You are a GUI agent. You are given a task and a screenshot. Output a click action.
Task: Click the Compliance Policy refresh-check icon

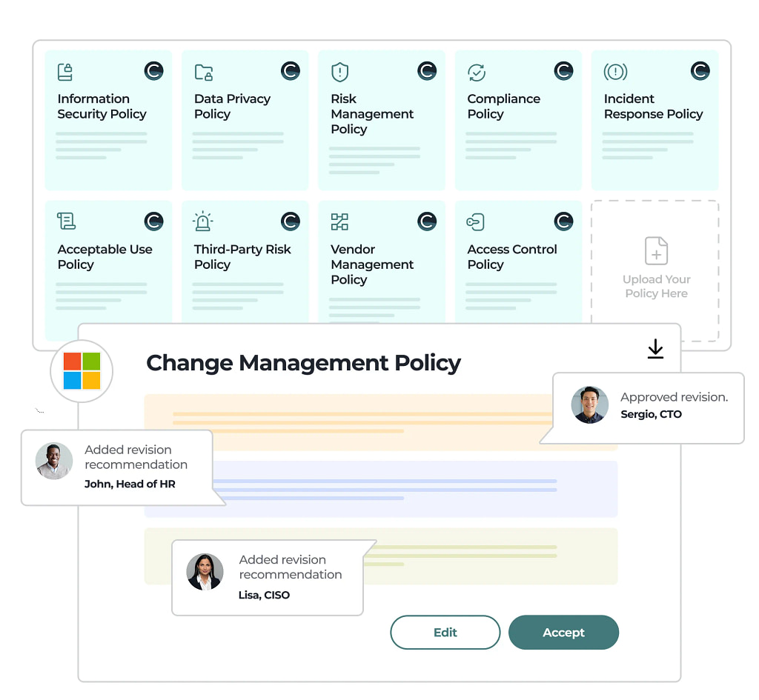click(x=476, y=72)
